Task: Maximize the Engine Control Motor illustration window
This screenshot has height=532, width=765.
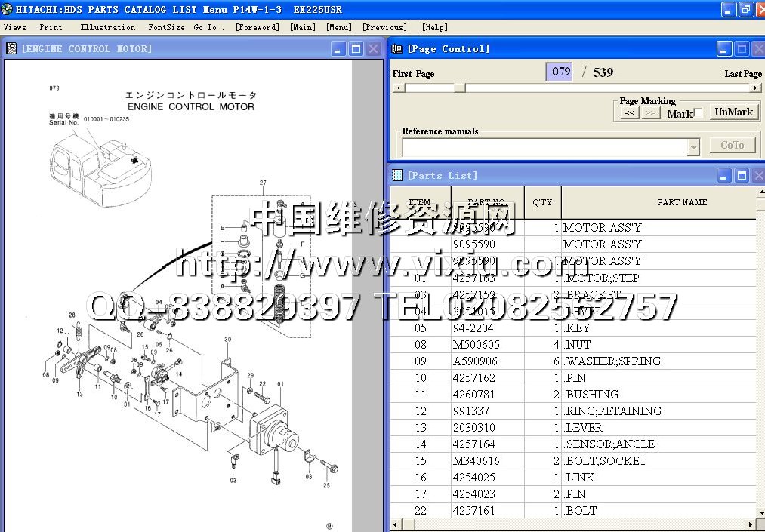Action: click(356, 49)
